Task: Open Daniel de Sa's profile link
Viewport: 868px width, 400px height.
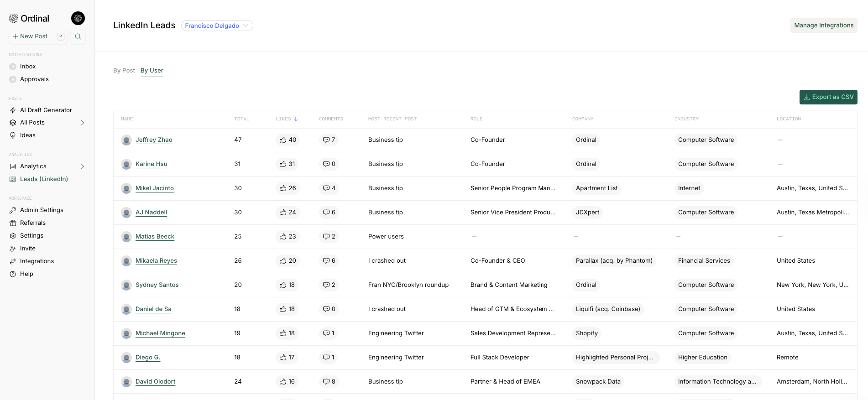Action: point(153,309)
